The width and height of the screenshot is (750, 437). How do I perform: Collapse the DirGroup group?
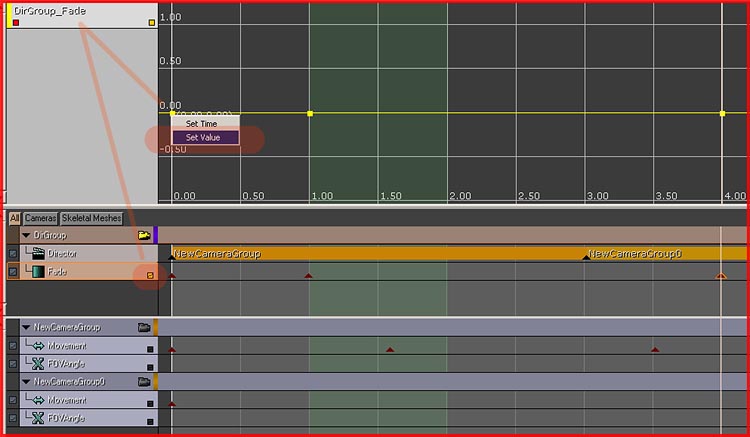[25, 236]
